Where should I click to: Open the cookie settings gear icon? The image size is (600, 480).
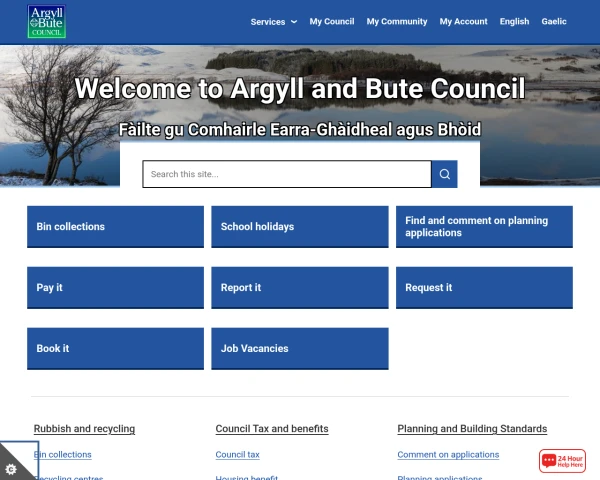[11, 468]
